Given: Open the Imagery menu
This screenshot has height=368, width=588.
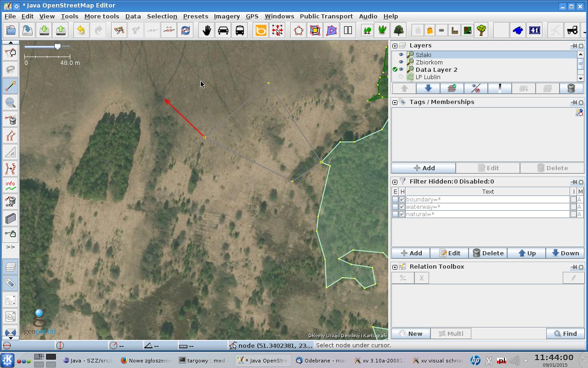Looking at the screenshot, I should (226, 16).
